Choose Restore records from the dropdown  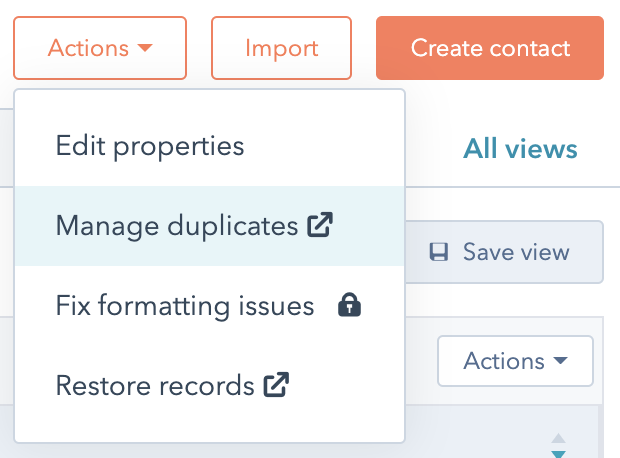[155, 385]
